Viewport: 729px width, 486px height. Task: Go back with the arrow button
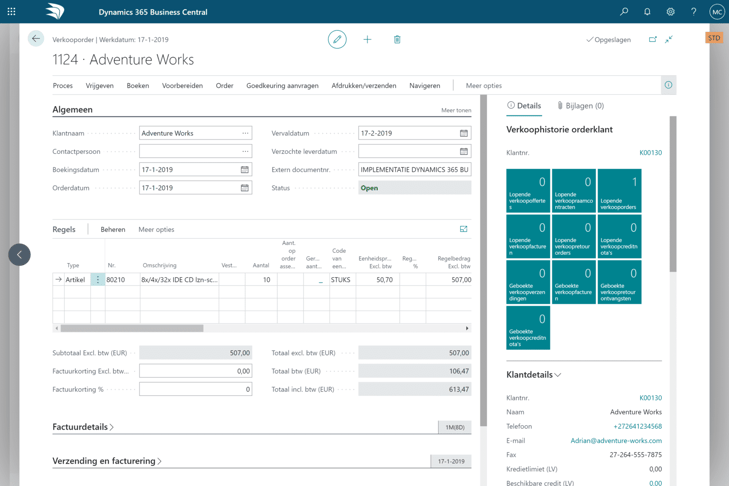(x=36, y=39)
